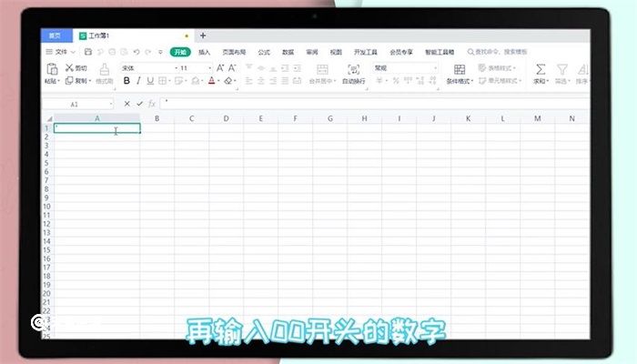This screenshot has height=364, width=637.
Task: Click into the formula bar input
Action: pyautogui.click(x=375, y=104)
